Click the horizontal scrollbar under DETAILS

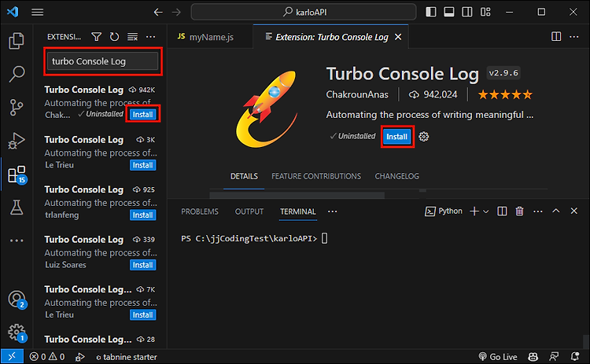tap(297, 195)
